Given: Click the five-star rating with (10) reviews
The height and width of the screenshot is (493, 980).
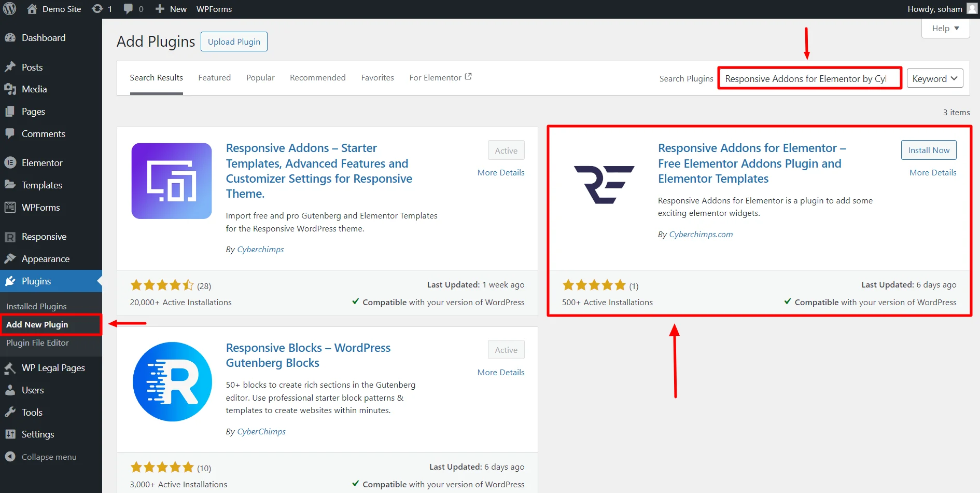Looking at the screenshot, I should tap(162, 467).
